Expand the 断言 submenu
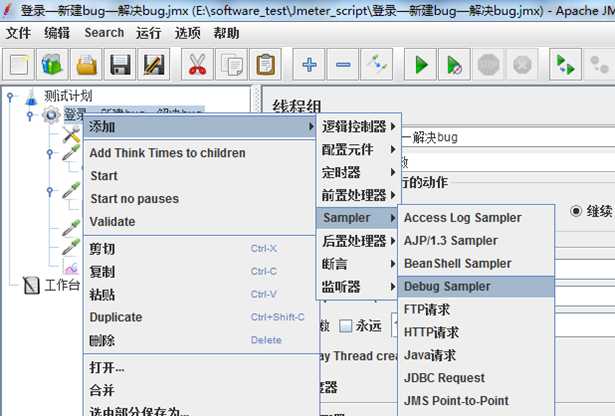 pyautogui.click(x=358, y=264)
